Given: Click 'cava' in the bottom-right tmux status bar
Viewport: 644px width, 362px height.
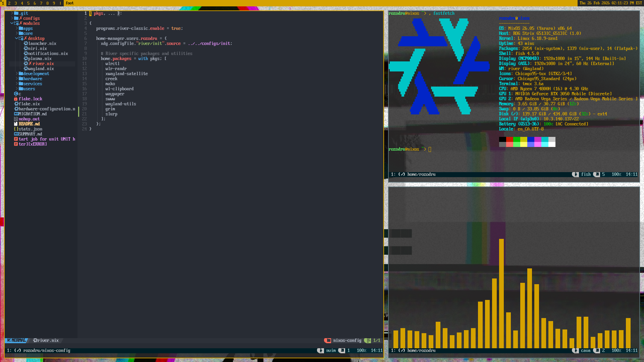Looking at the screenshot, I should point(586,351).
